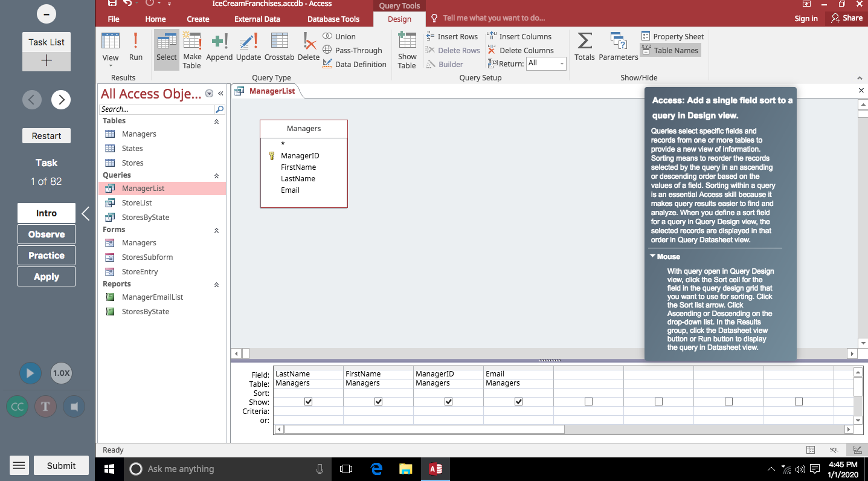Image resolution: width=868 pixels, height=481 pixels.
Task: Click the 1.0X playback speed control
Action: (x=61, y=373)
